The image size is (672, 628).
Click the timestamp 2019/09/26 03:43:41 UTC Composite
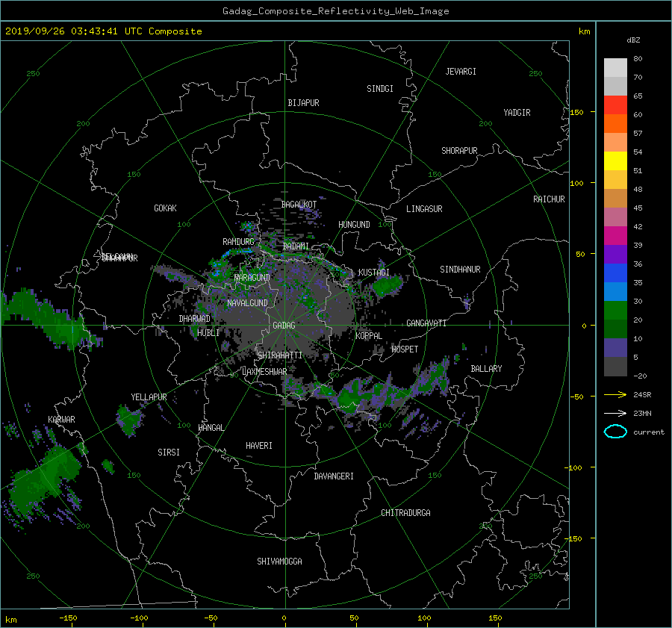(103, 31)
